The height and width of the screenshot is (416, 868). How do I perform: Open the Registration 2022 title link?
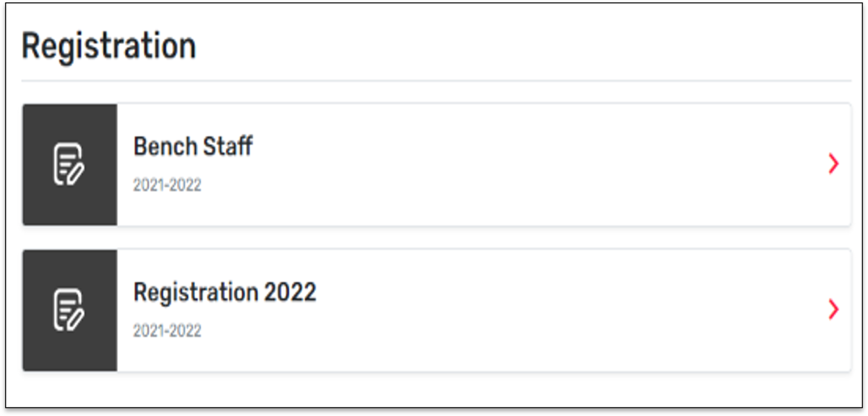(x=224, y=292)
